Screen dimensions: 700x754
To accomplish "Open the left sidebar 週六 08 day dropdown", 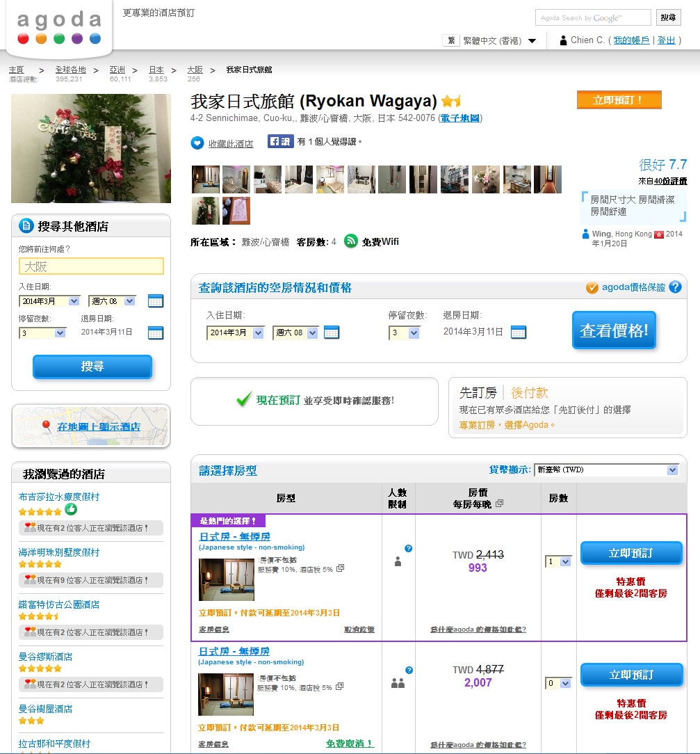I will (x=113, y=301).
